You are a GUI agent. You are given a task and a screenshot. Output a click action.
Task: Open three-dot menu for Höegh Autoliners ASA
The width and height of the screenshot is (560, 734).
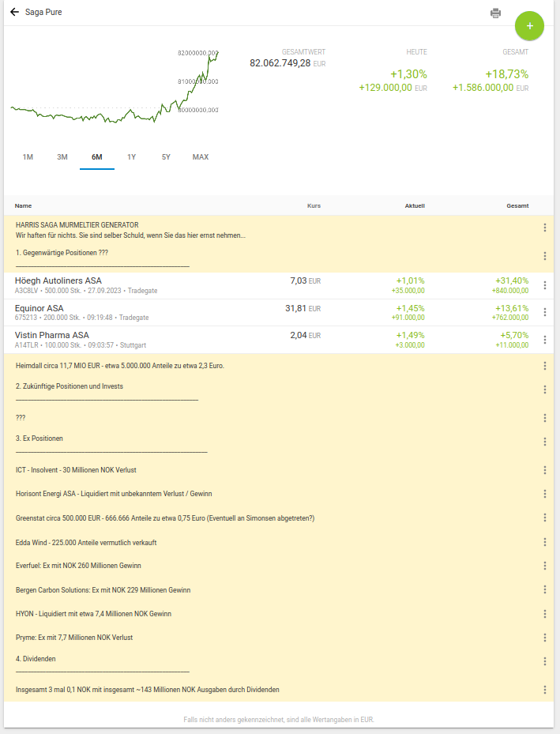544,285
